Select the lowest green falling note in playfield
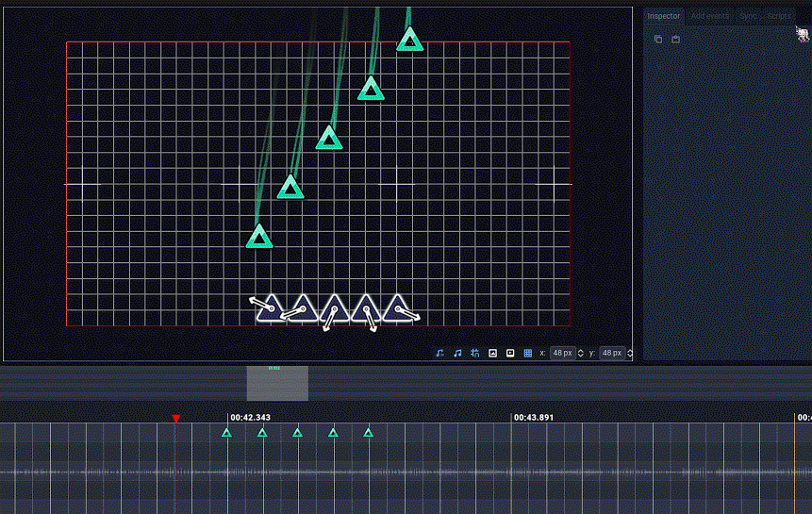Image resolution: width=812 pixels, height=514 pixels. pyautogui.click(x=259, y=237)
